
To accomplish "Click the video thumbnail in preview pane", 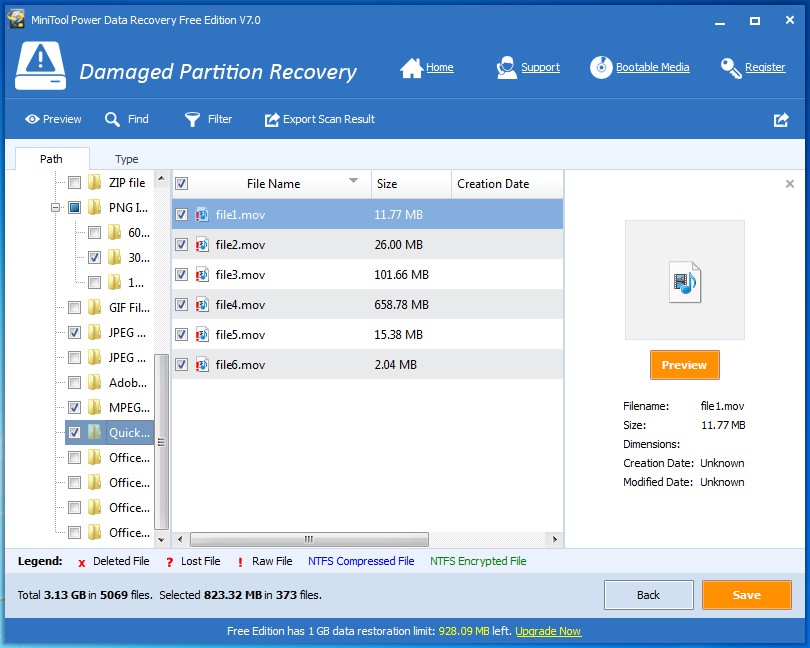I will [685, 280].
